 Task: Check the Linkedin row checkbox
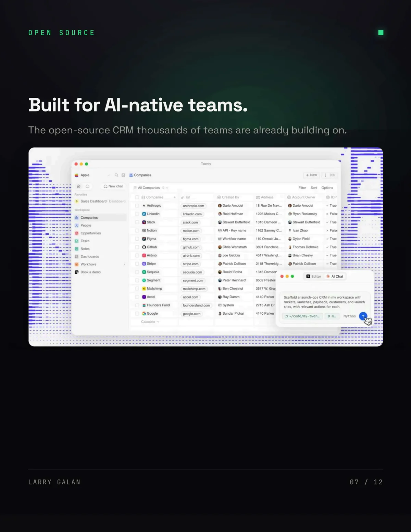137,214
